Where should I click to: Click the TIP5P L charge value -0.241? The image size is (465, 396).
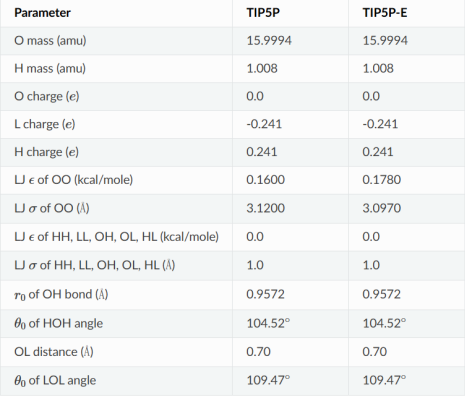264,124
